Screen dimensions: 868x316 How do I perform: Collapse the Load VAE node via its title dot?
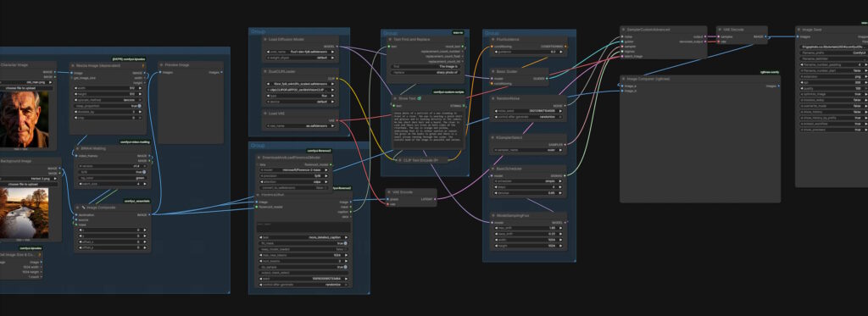click(264, 113)
